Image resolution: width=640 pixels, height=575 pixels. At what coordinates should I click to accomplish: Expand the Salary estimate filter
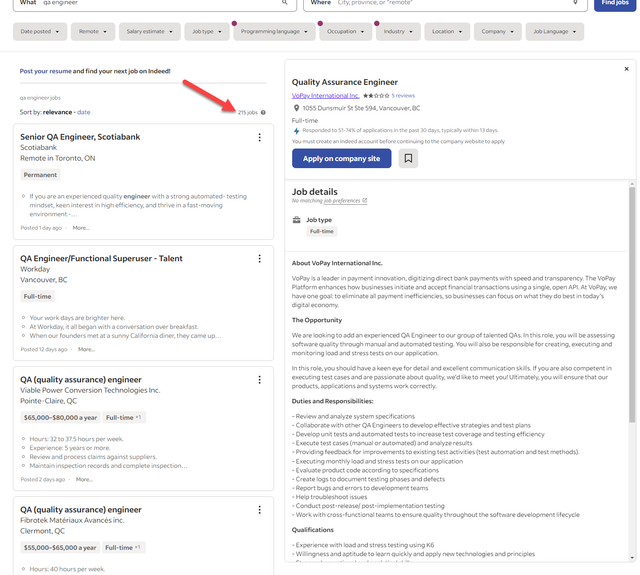click(x=149, y=31)
